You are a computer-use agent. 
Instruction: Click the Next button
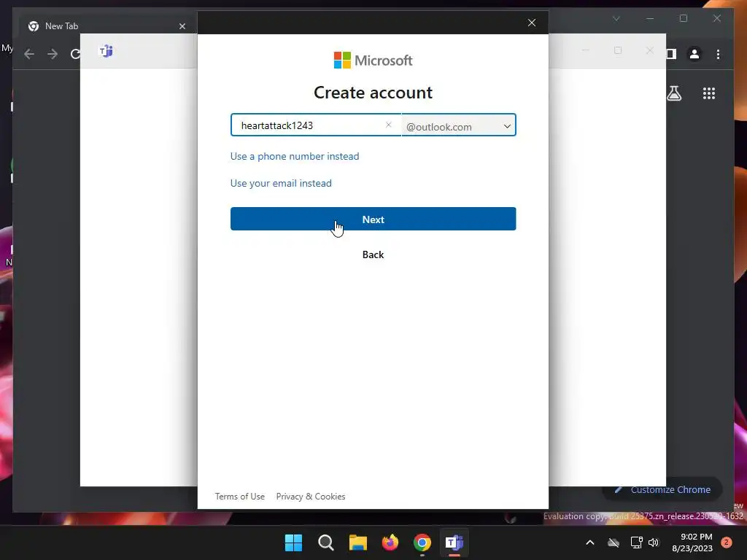(373, 219)
